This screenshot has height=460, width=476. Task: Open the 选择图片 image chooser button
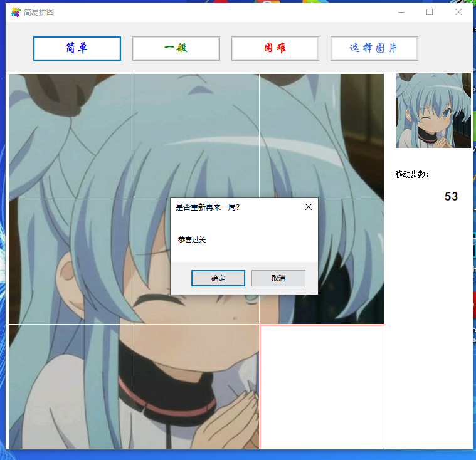(x=374, y=48)
